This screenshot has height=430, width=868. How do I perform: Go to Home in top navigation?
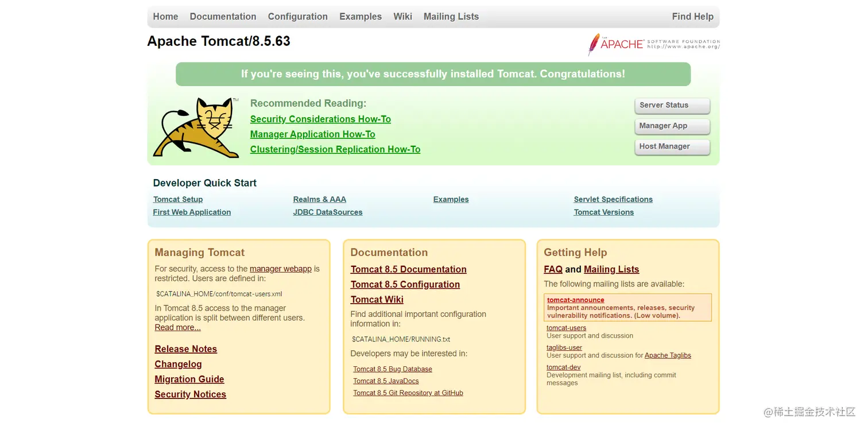click(x=165, y=17)
